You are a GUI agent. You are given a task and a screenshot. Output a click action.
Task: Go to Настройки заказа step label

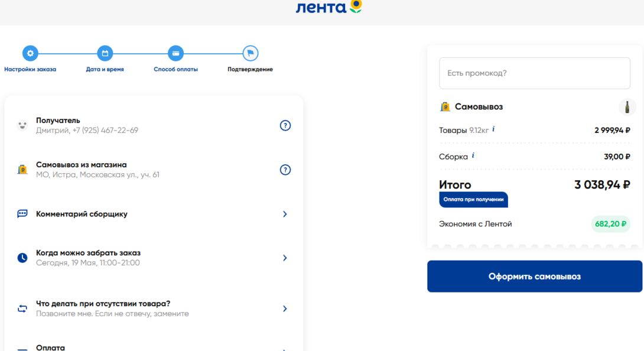(30, 69)
